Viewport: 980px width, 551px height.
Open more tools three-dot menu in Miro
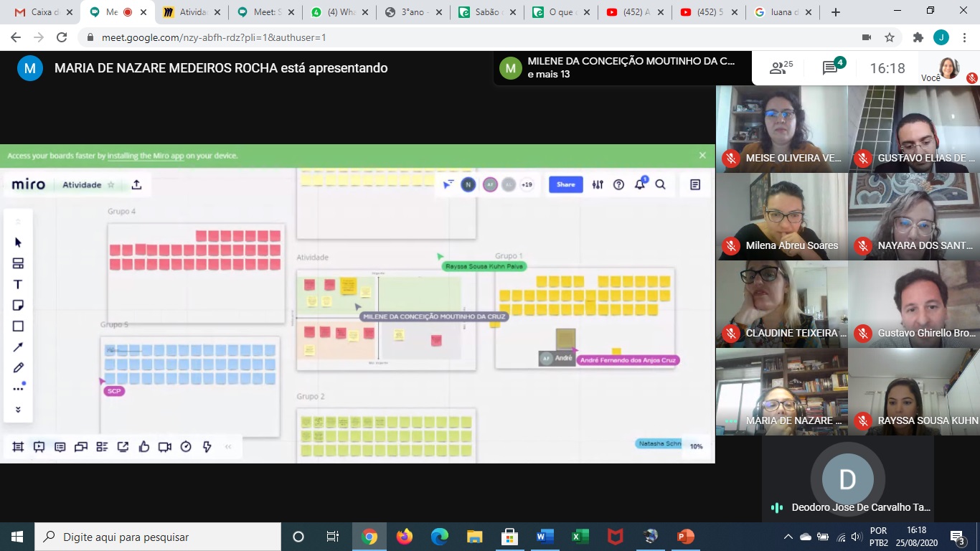[18, 389]
